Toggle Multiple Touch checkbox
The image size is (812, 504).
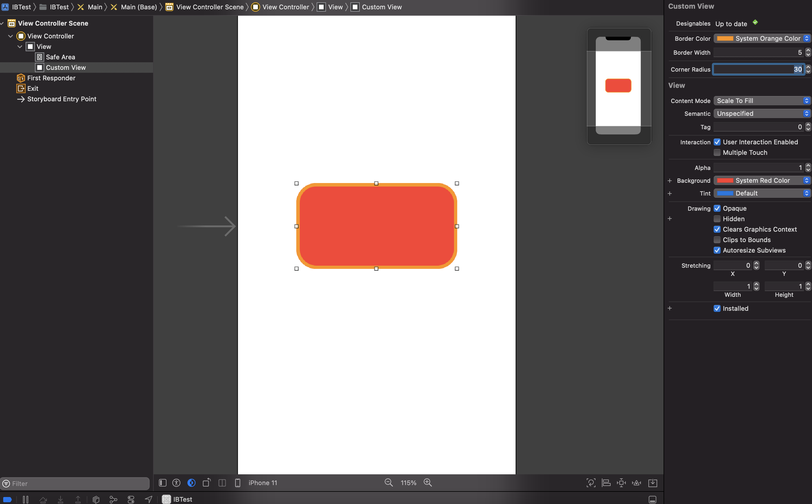[717, 152]
